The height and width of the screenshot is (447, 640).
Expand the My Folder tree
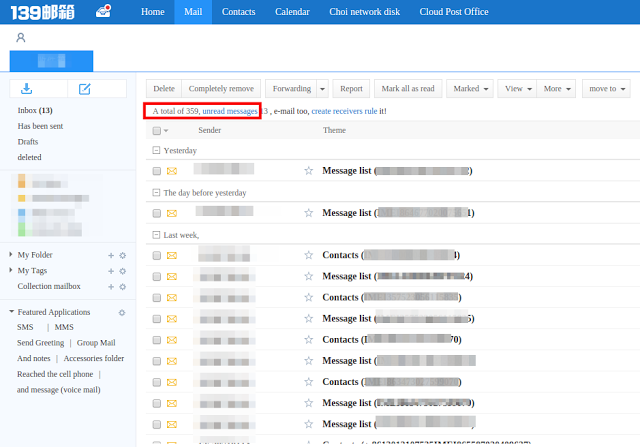tap(11, 255)
